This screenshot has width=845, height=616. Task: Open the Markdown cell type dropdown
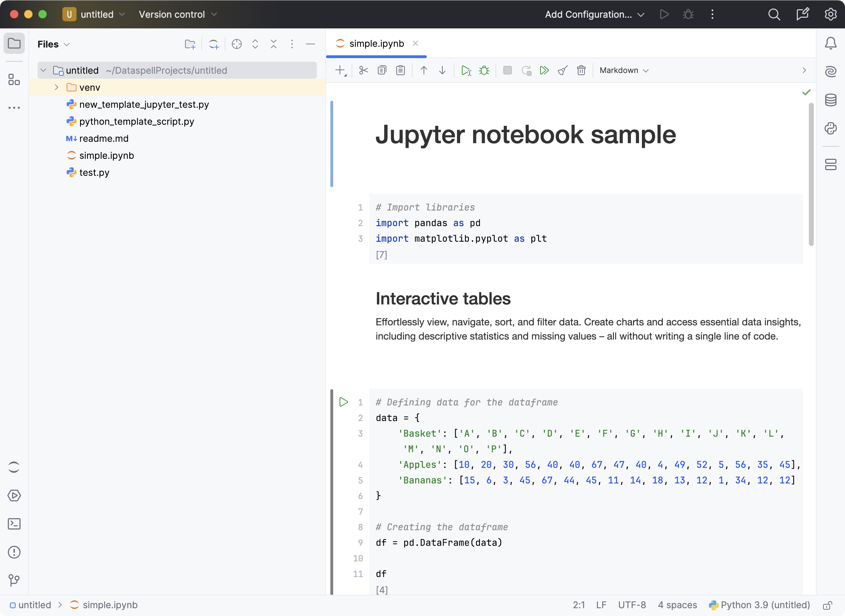(x=624, y=71)
